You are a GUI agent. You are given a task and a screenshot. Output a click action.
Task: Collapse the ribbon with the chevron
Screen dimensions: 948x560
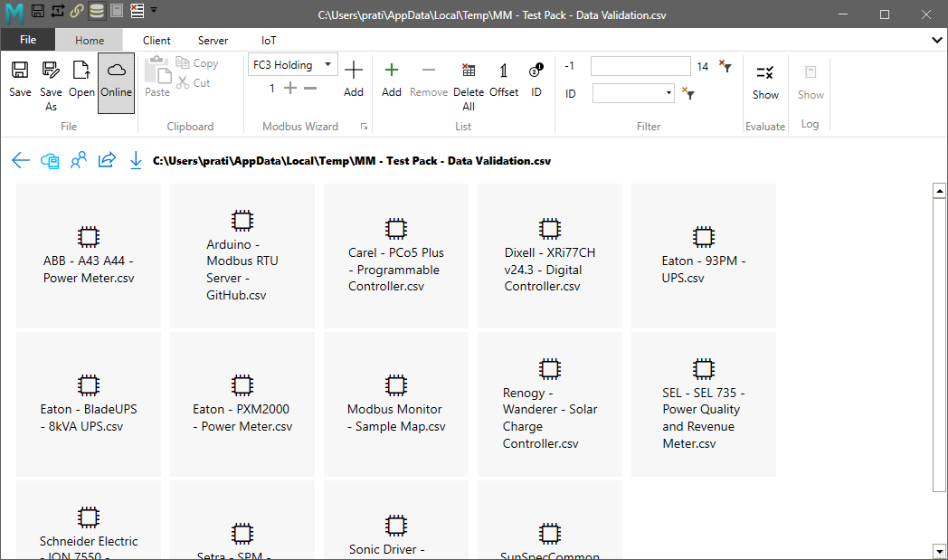936,40
